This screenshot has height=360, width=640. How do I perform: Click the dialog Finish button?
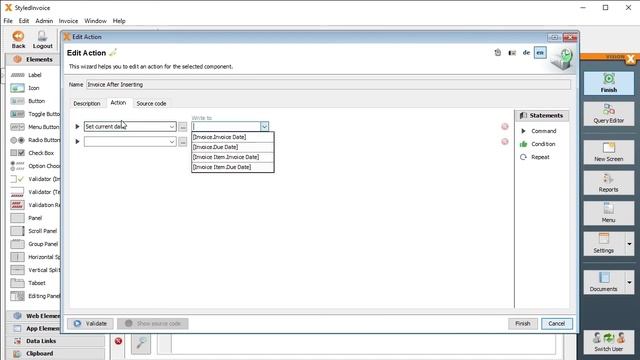coord(523,324)
